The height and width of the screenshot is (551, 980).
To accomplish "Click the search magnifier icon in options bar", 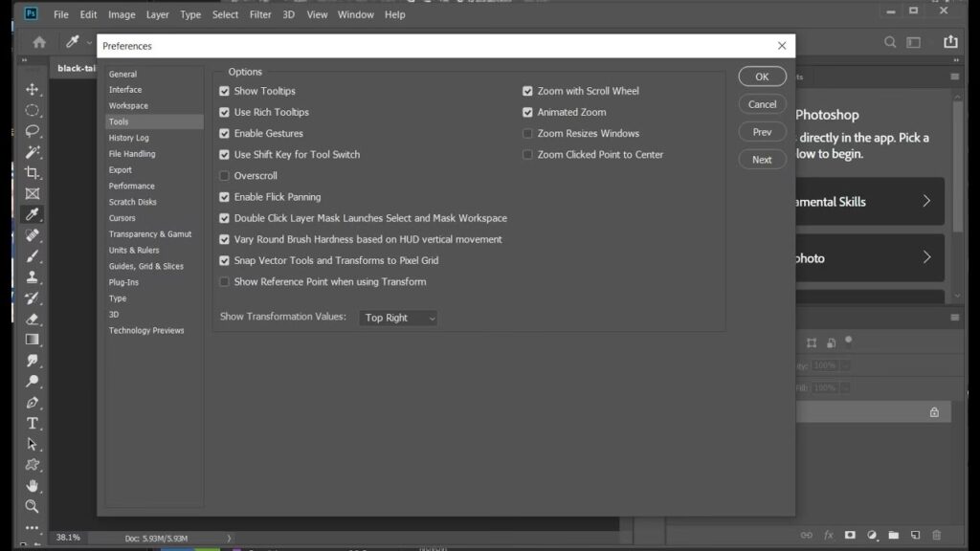I will (890, 42).
